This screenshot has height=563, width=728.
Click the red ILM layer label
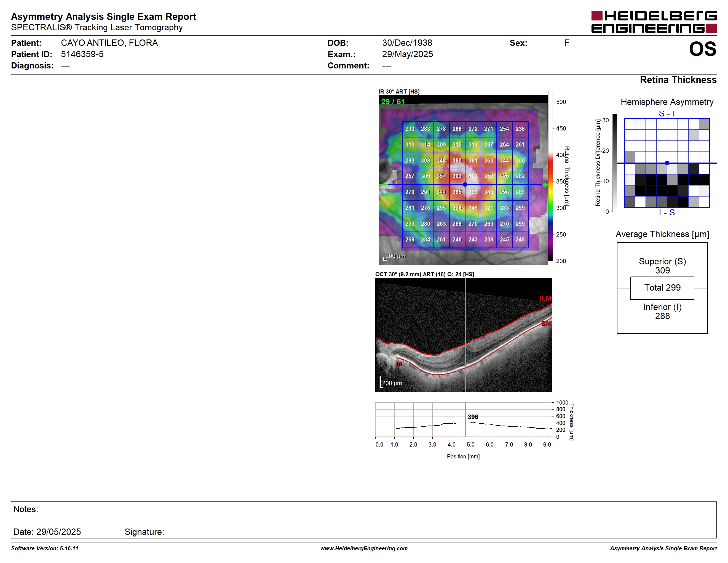click(545, 298)
